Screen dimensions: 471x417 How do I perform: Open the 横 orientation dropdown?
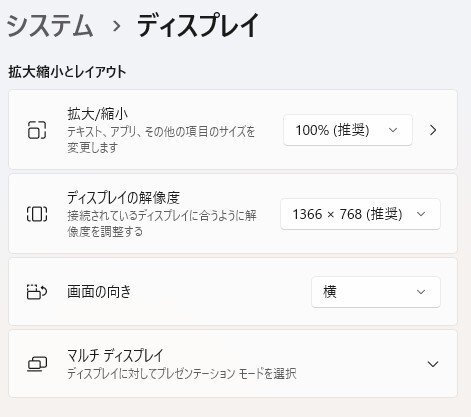(x=376, y=292)
